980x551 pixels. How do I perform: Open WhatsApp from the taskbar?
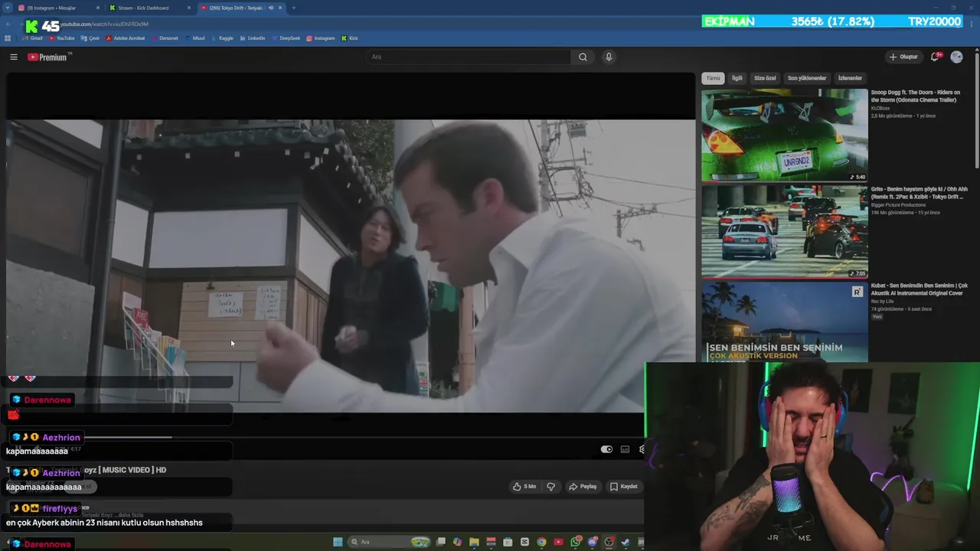pyautogui.click(x=575, y=542)
